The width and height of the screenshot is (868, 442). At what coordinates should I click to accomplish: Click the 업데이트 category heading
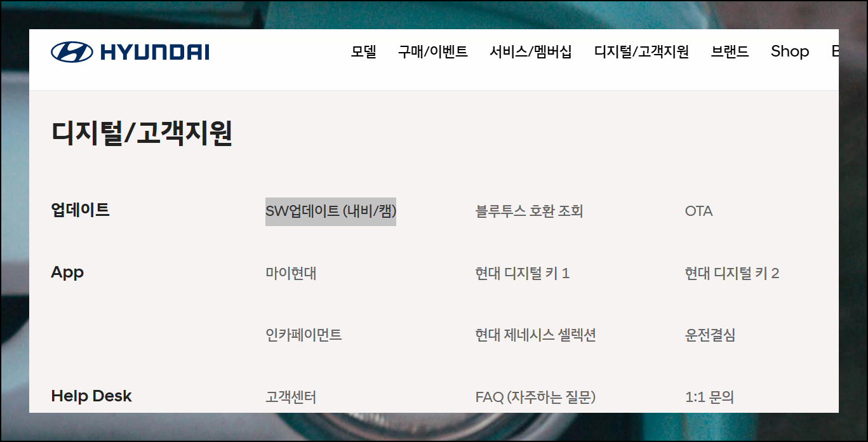pos(80,210)
